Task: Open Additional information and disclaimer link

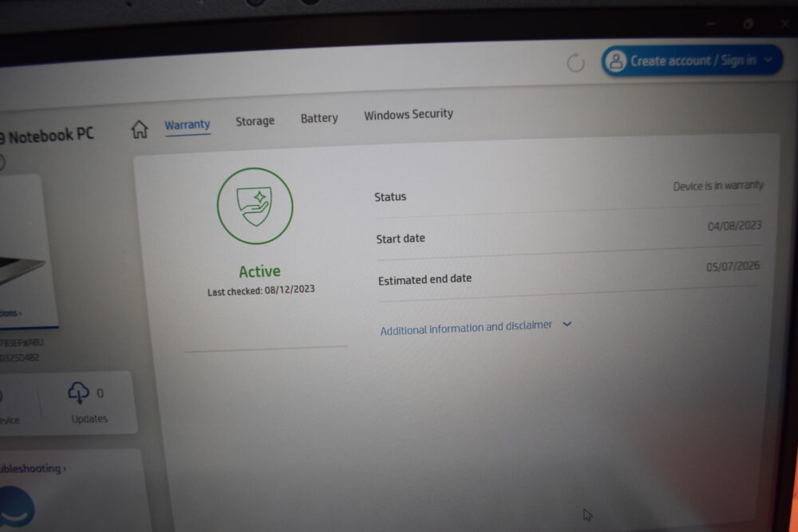Action: pyautogui.click(x=466, y=328)
